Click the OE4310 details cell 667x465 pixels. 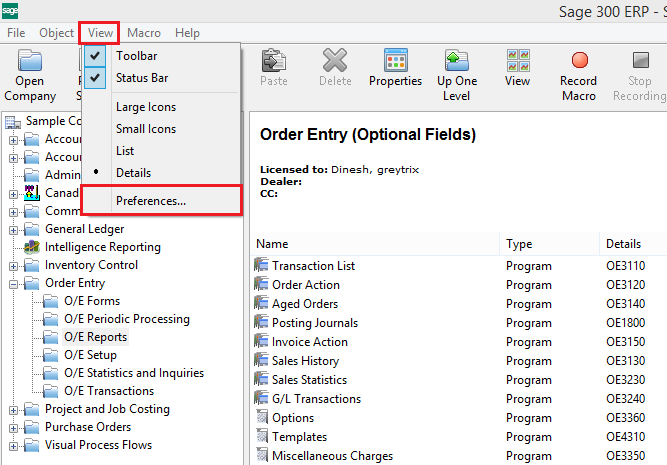[x=625, y=437]
